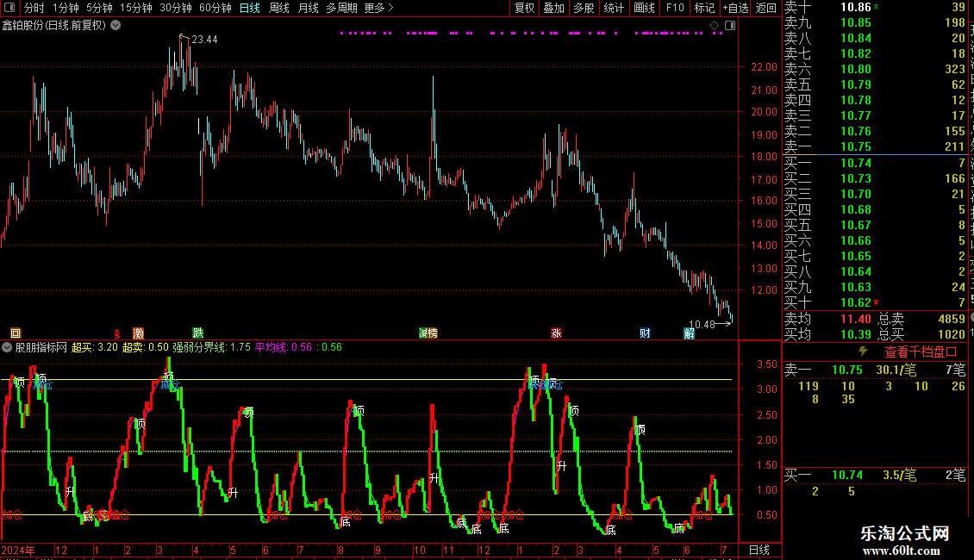Click the 23.44 high price label
The image size is (974, 560).
(x=204, y=40)
